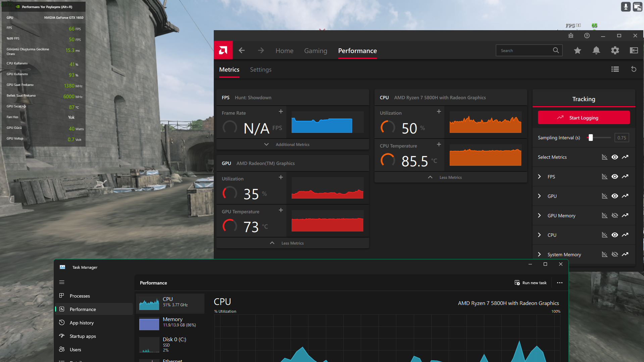Open Startup apps in Task Manager
The height and width of the screenshot is (362, 644).
(94, 336)
